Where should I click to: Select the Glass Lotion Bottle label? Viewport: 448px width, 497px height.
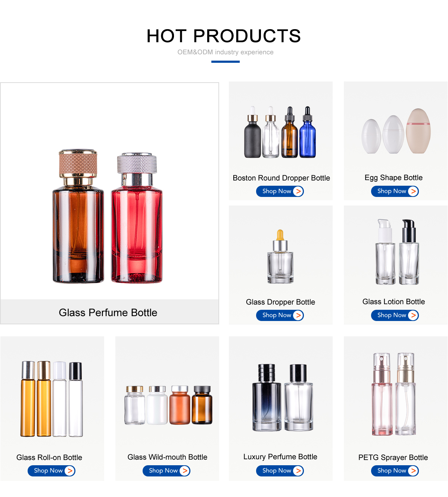393,302
